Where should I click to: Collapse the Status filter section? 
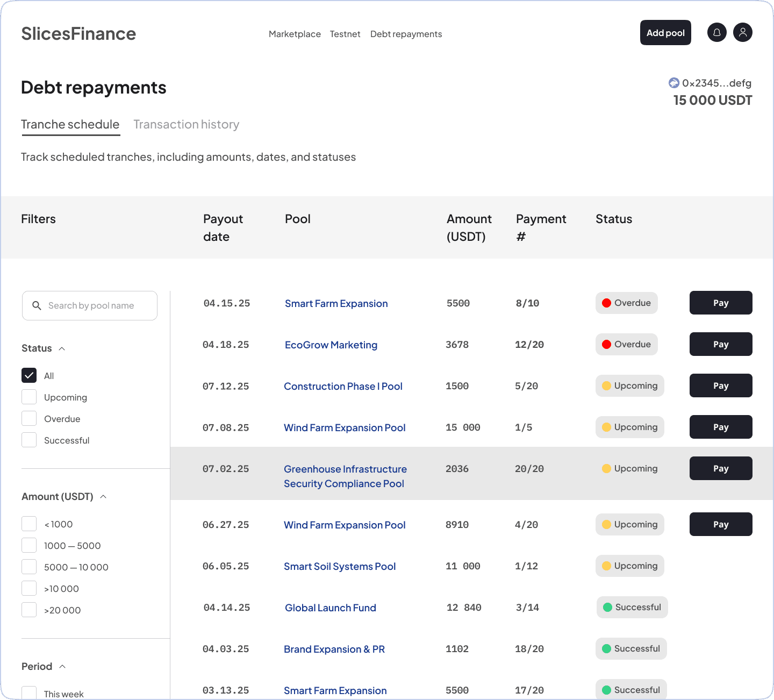62,348
